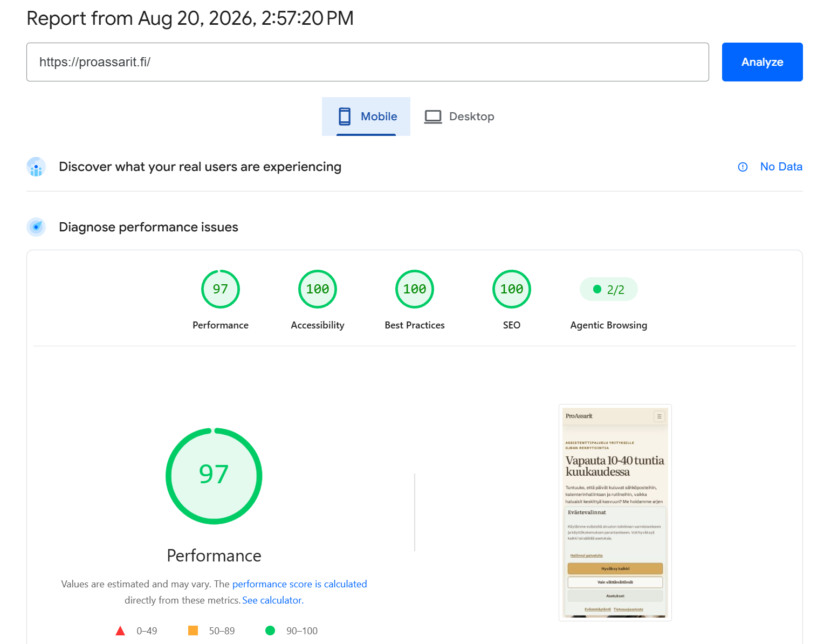Click the Agentic Browsing category label

click(609, 325)
